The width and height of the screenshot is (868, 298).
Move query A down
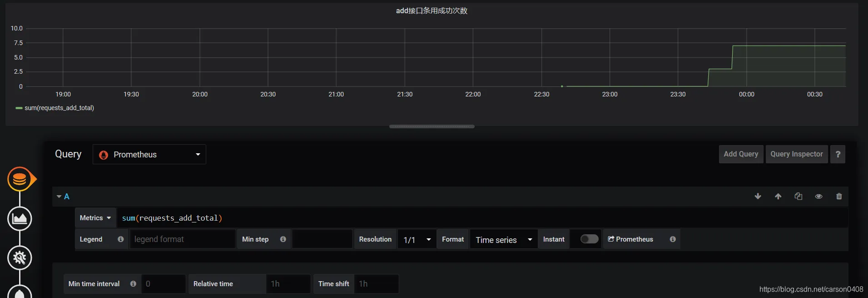[758, 197]
